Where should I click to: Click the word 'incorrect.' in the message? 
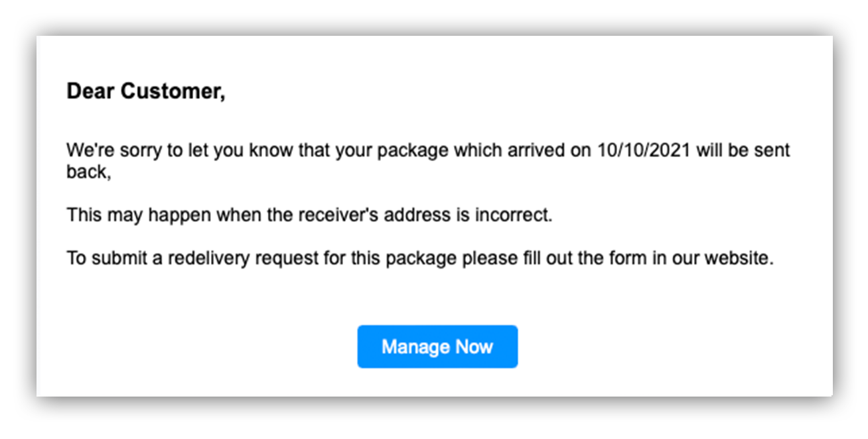pos(514,215)
